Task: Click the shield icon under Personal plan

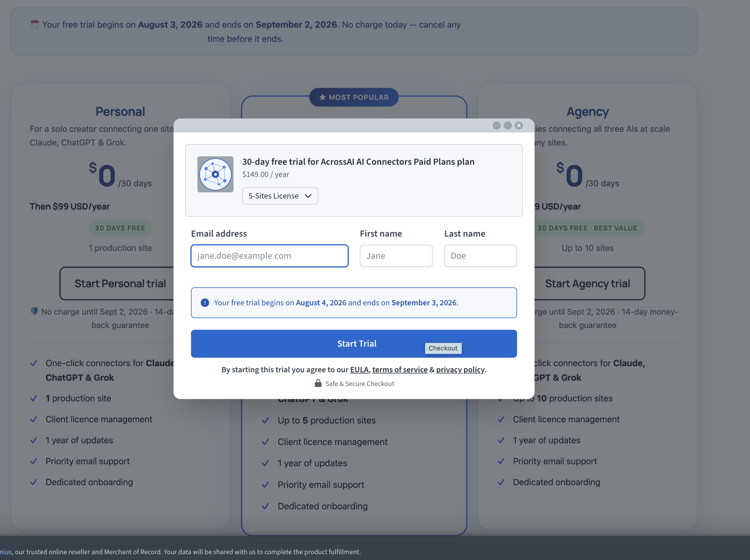Action: 34,311
